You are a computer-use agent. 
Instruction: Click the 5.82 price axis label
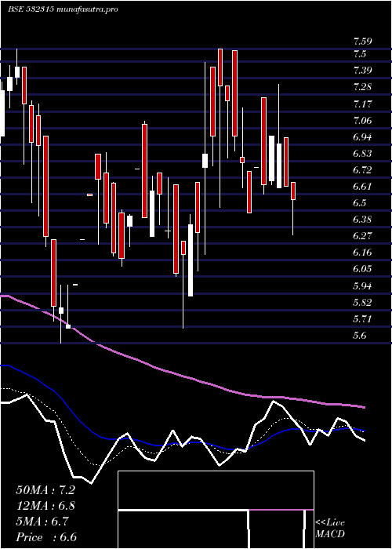point(362,302)
